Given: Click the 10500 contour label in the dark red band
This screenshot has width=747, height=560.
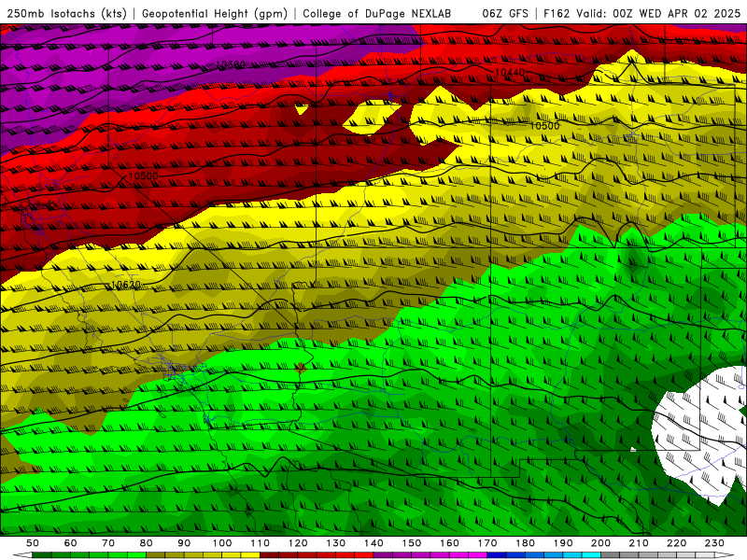Looking at the screenshot, I should pos(144,176).
